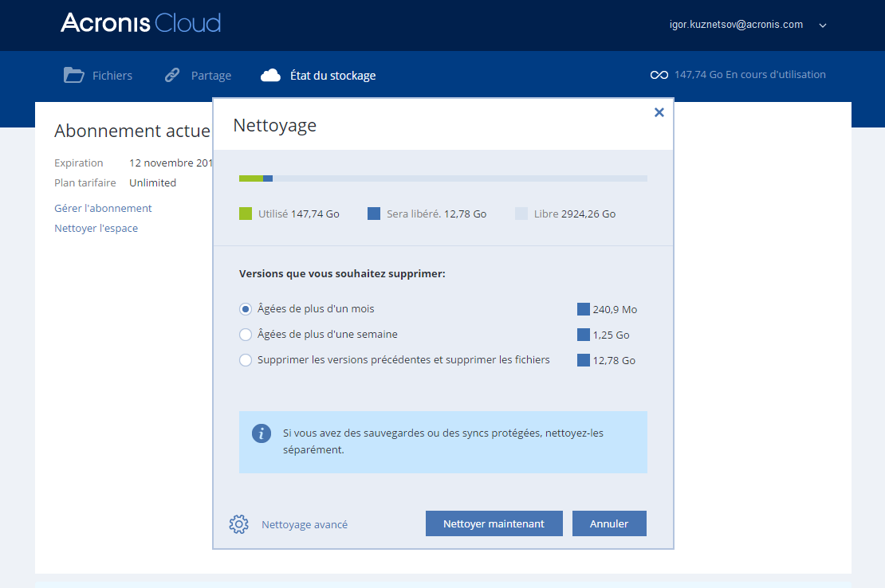Click the Partage link icon

pos(172,76)
